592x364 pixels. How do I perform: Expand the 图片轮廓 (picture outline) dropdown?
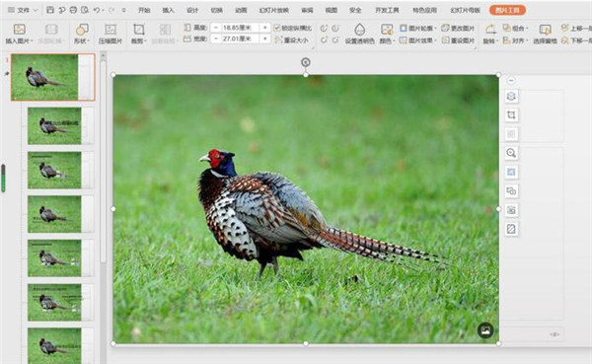pos(418,28)
